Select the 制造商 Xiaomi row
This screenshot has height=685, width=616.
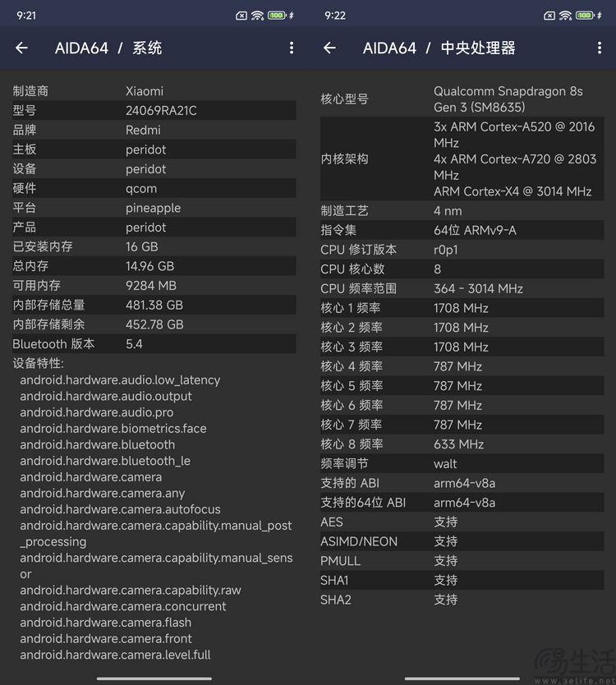[154, 91]
